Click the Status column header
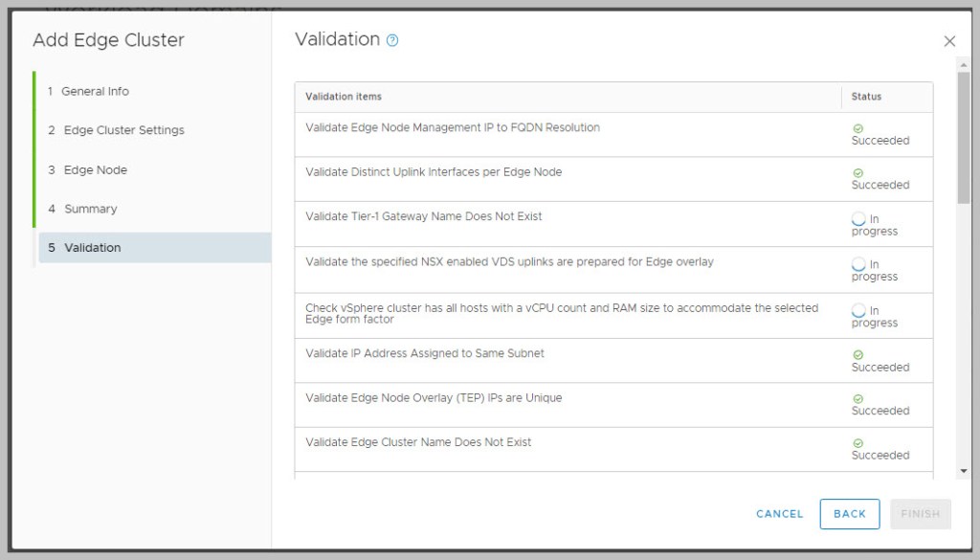The height and width of the screenshot is (560, 980). (x=866, y=97)
